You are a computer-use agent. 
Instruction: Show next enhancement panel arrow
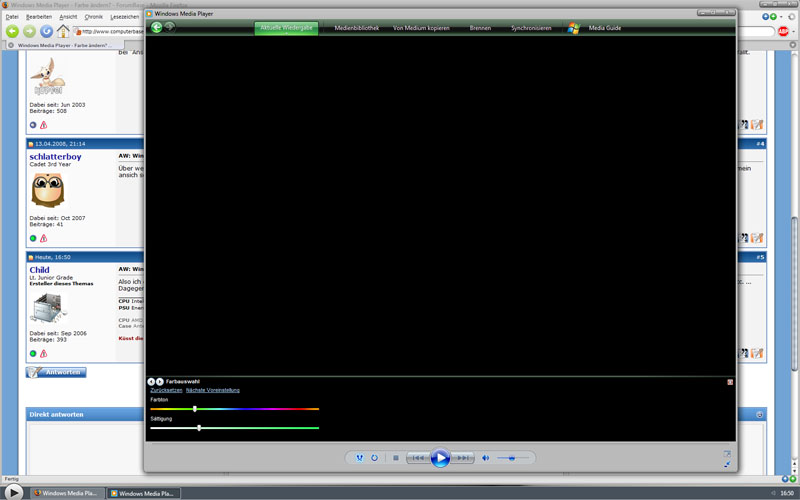pyautogui.click(x=160, y=382)
